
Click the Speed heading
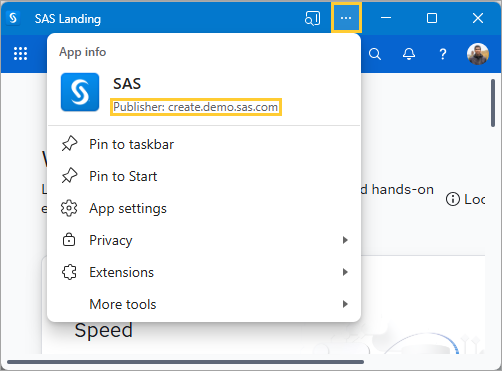pos(104,330)
